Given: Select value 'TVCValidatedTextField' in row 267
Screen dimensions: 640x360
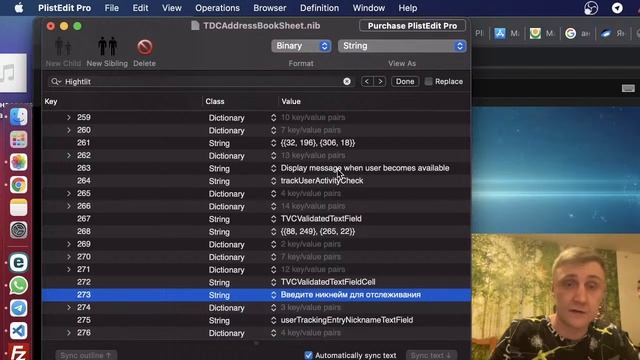Looking at the screenshot, I should click(321, 219).
